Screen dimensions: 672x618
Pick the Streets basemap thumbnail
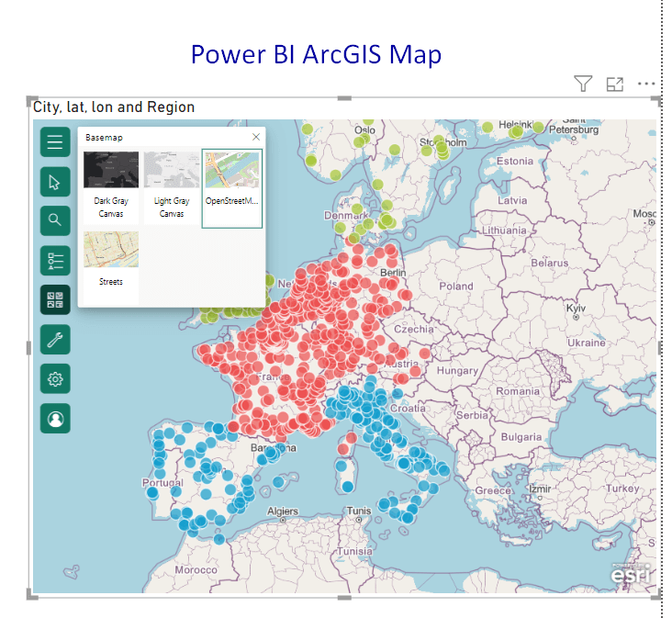click(x=111, y=267)
